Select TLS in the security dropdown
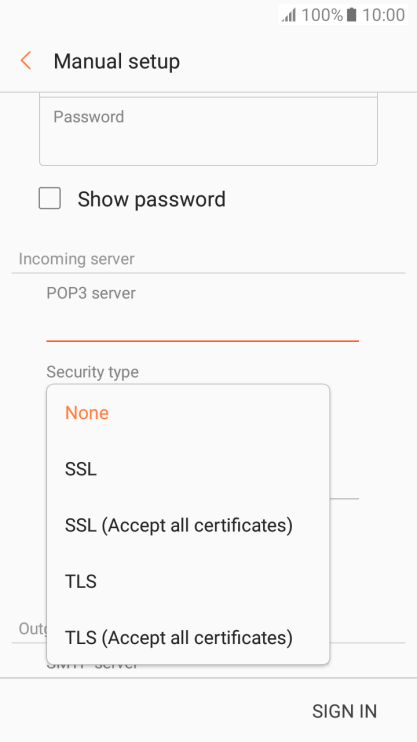This screenshot has width=417, height=742. pos(188,582)
